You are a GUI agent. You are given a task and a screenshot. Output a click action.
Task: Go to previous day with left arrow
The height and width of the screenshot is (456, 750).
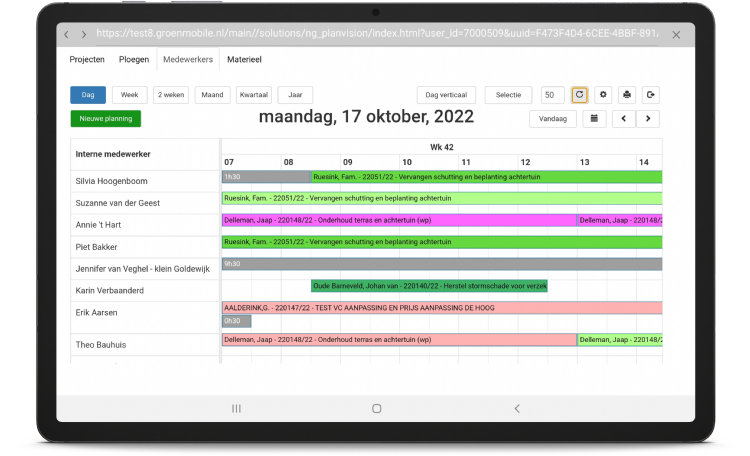pos(623,118)
